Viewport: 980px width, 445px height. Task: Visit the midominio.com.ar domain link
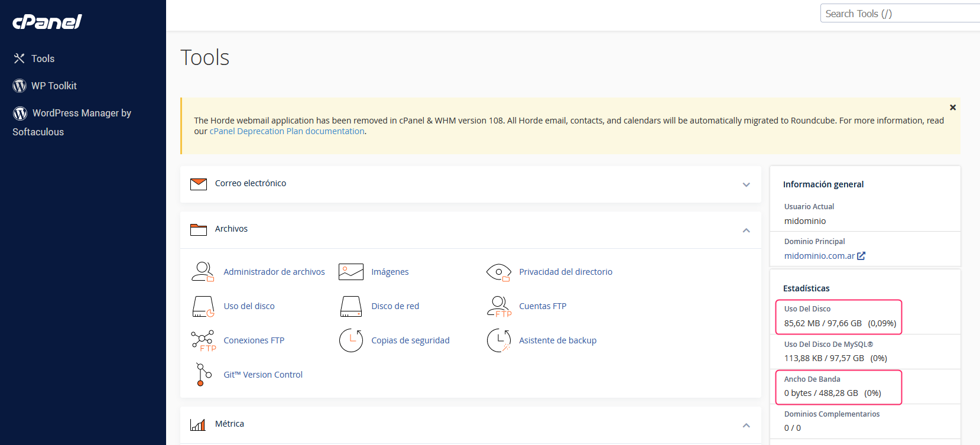coord(819,256)
